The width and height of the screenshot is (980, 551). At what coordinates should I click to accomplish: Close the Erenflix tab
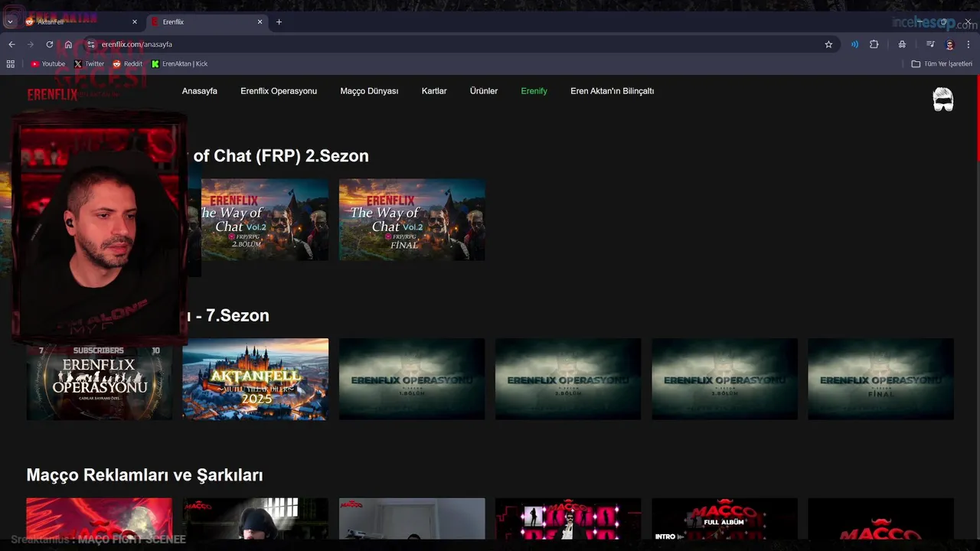click(x=260, y=22)
